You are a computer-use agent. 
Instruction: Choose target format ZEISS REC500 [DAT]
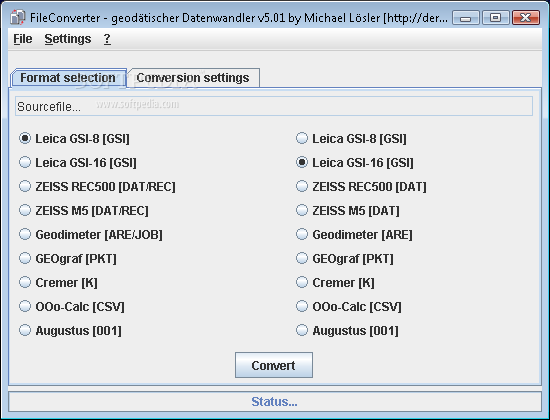pyautogui.click(x=361, y=186)
